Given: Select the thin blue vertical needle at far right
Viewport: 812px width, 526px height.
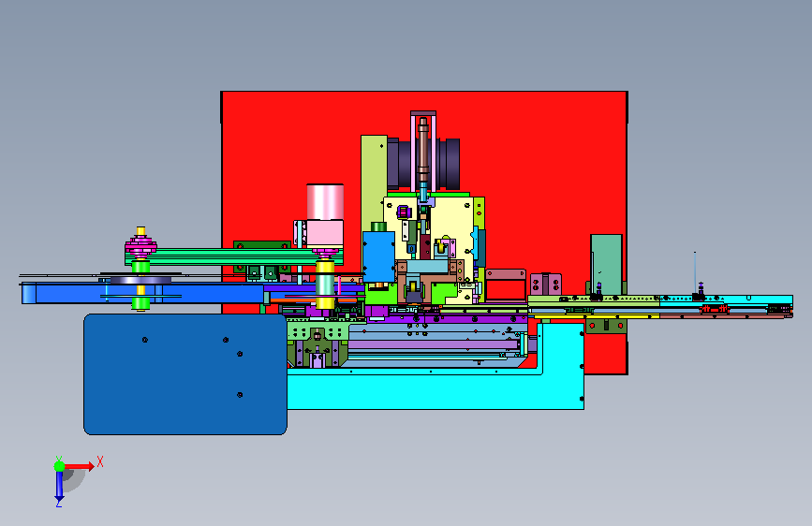Looking at the screenshot, I should [694, 273].
